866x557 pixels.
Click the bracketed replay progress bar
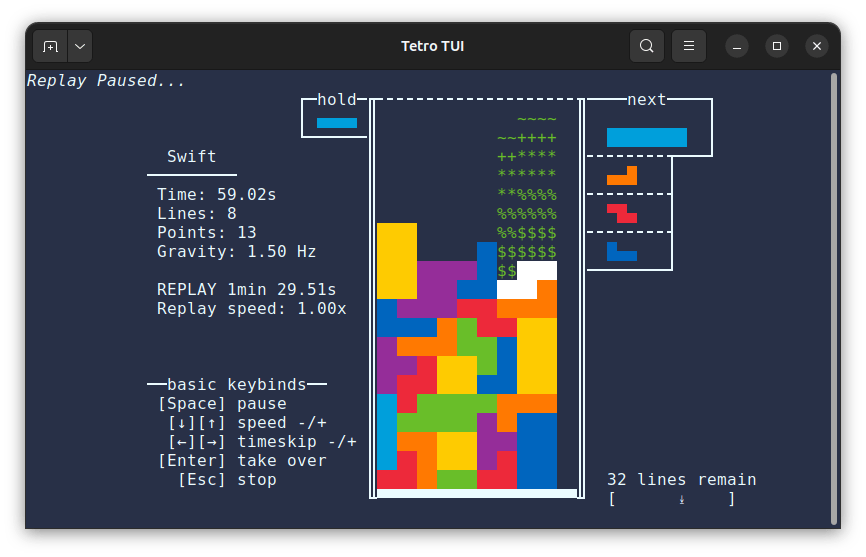tap(672, 498)
